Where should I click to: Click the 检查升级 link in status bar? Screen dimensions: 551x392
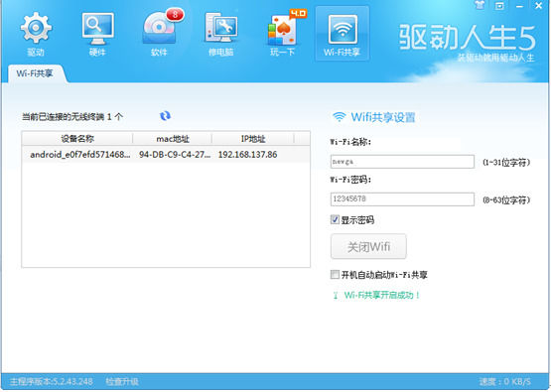pos(122,381)
